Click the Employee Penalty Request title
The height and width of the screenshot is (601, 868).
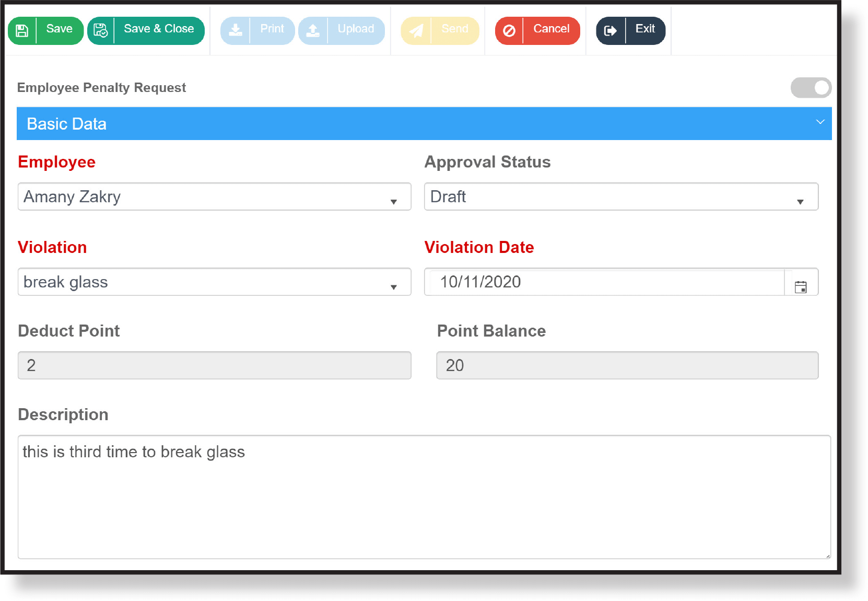click(x=101, y=87)
